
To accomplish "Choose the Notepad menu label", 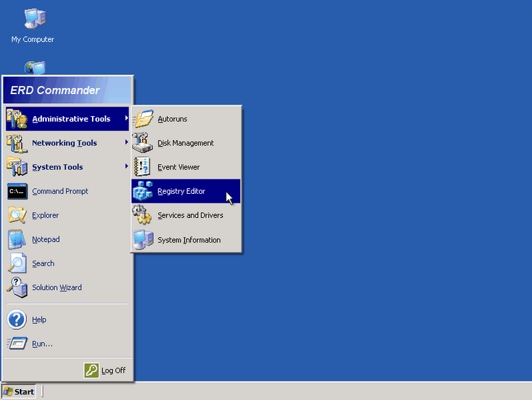I will point(46,239).
